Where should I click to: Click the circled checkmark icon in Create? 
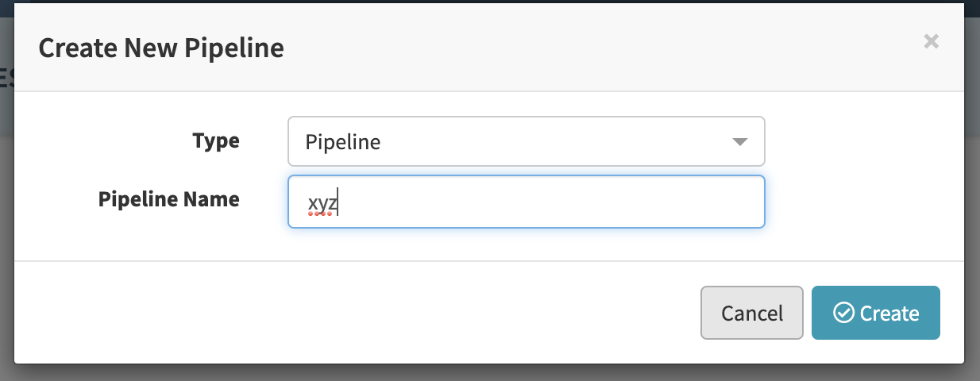pos(843,313)
